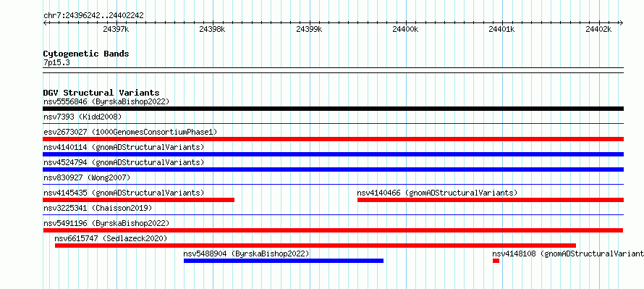The width and height of the screenshot is (644, 289).
Task: Click the blue nsv4524794 variant bar
Action: (333, 169)
